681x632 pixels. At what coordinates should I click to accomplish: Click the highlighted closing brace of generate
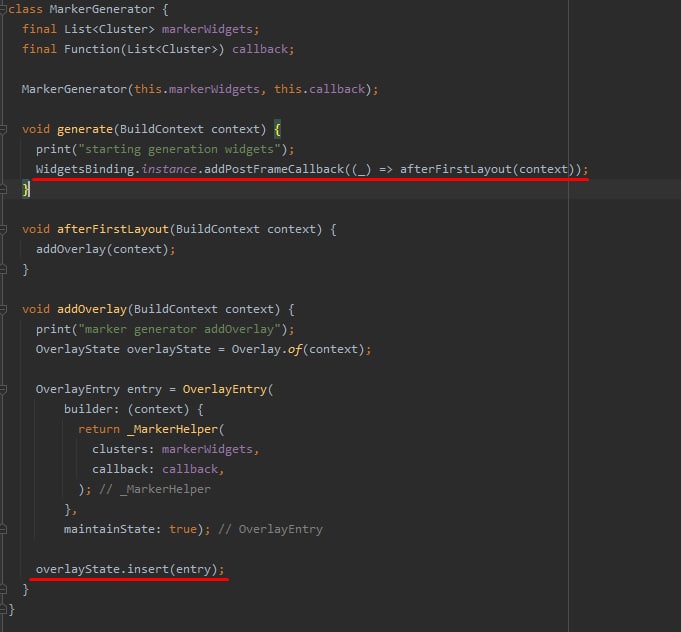point(26,189)
